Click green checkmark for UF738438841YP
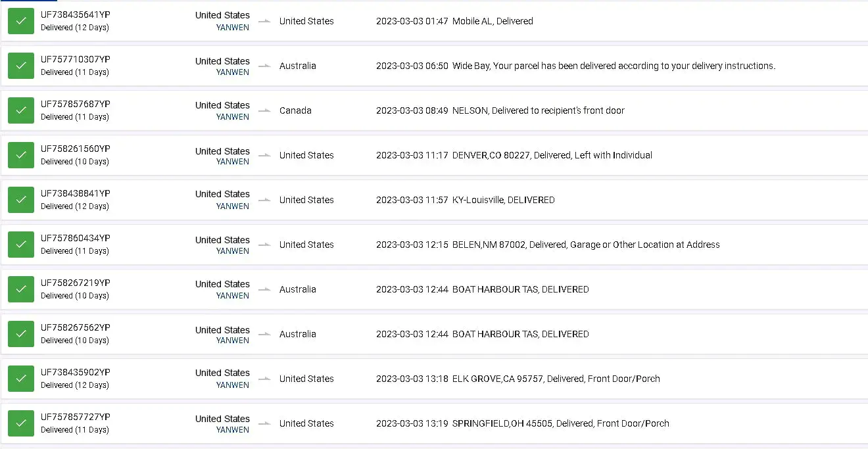 point(21,200)
